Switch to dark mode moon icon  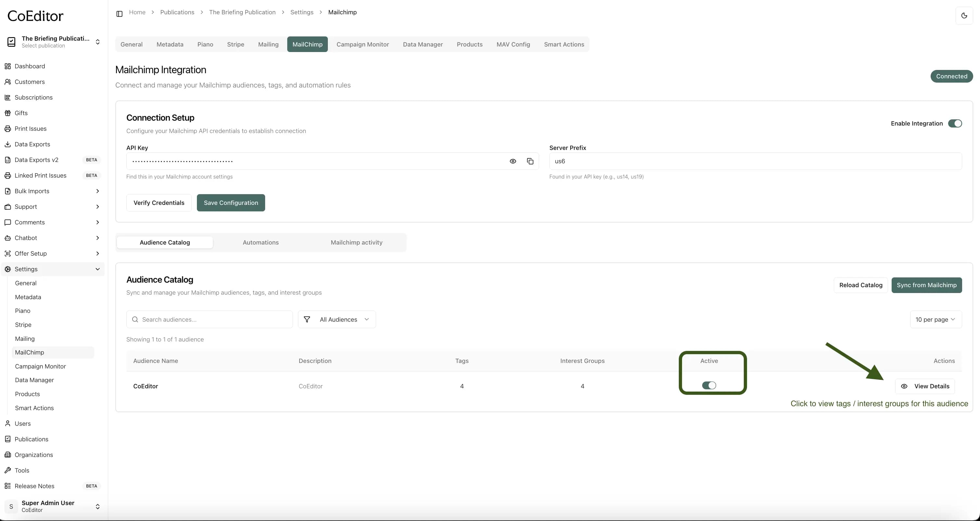(964, 16)
